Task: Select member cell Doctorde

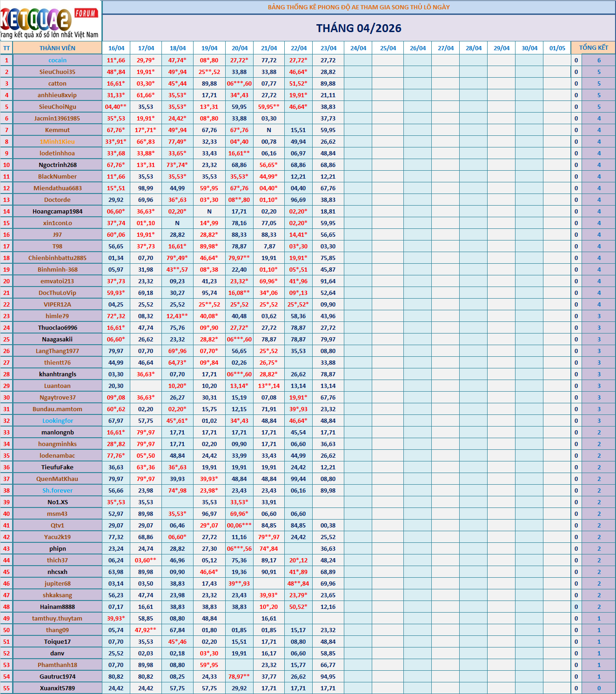Action: 57,200
